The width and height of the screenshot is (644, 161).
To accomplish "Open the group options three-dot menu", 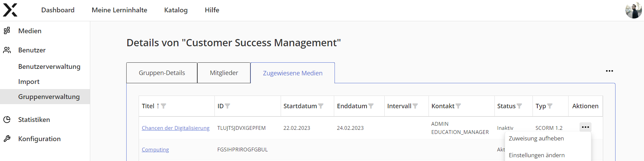I will tap(609, 71).
